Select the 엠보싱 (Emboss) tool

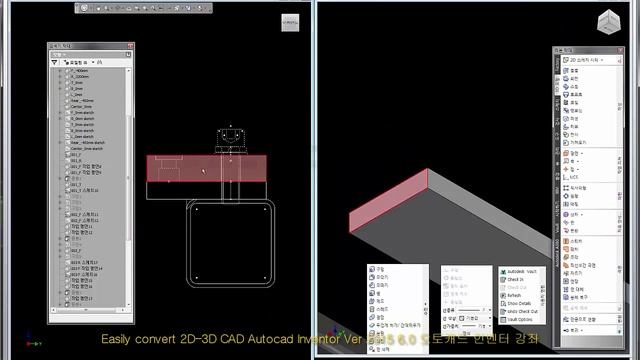click(x=573, y=111)
